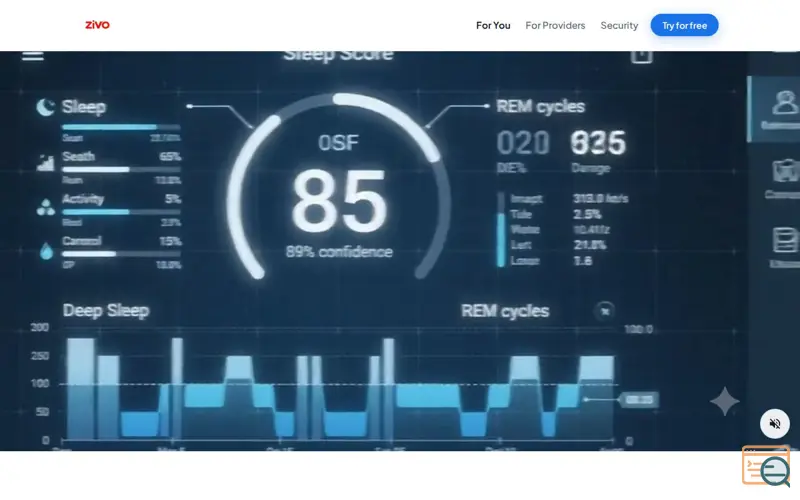Select the database icon in right sidebar
Image resolution: width=800 pixels, height=500 pixels.
pos(786,240)
